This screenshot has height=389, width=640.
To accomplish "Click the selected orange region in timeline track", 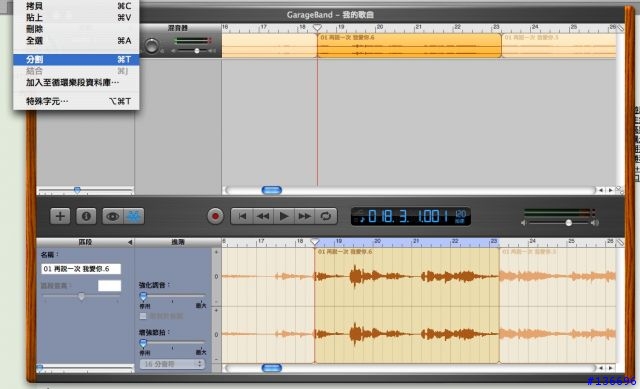I will (x=409, y=45).
